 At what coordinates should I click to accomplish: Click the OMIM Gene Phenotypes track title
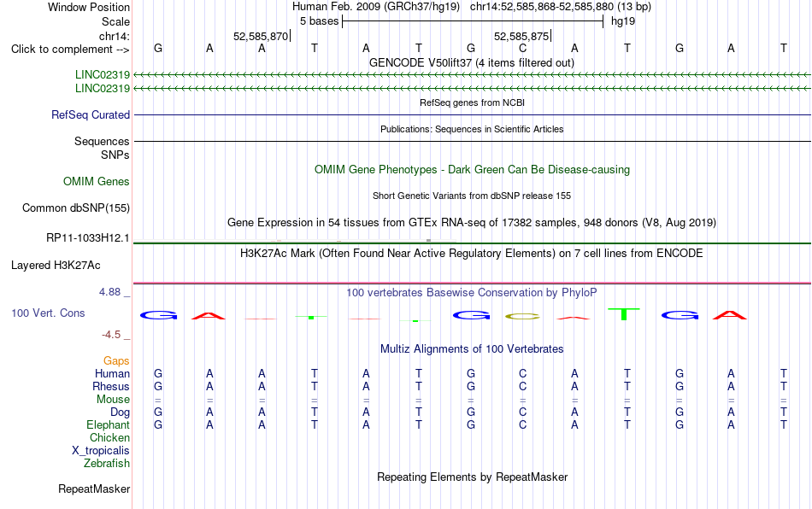tap(472, 170)
